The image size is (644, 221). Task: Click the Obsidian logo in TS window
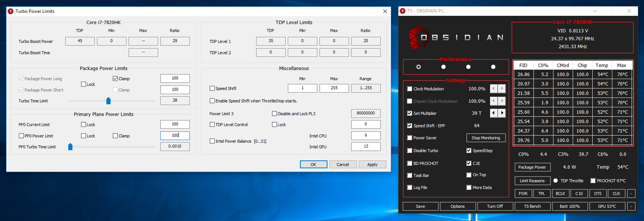(456, 38)
